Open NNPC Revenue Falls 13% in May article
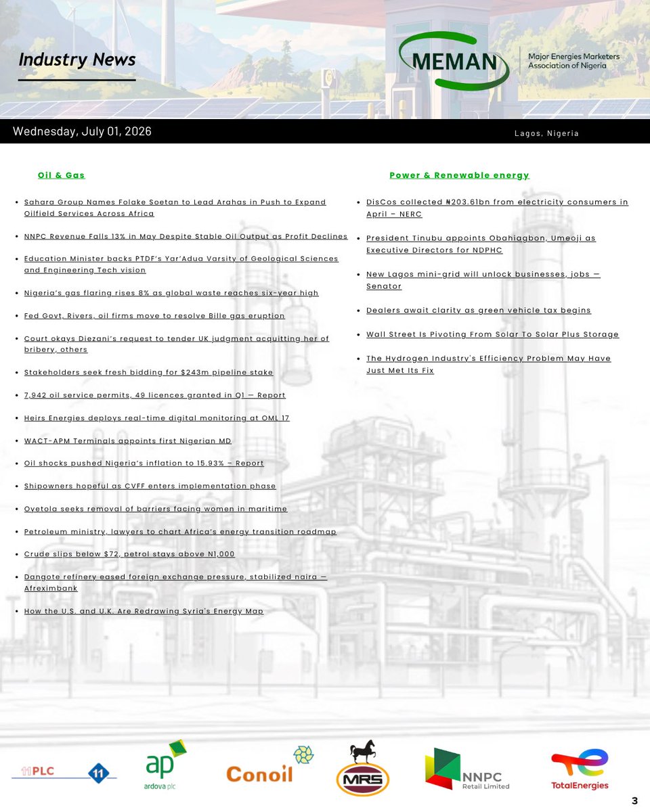This screenshot has height=812, width=650. (x=186, y=236)
